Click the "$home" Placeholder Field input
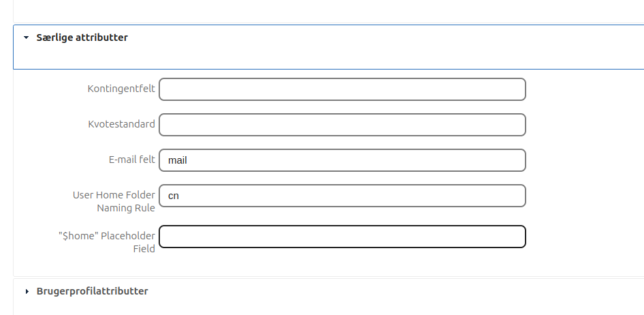Viewport: 644px width, 315px height. (x=342, y=237)
